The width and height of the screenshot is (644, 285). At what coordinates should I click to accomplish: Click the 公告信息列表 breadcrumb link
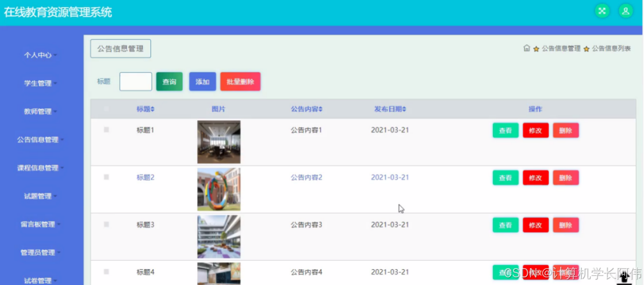[x=611, y=48]
